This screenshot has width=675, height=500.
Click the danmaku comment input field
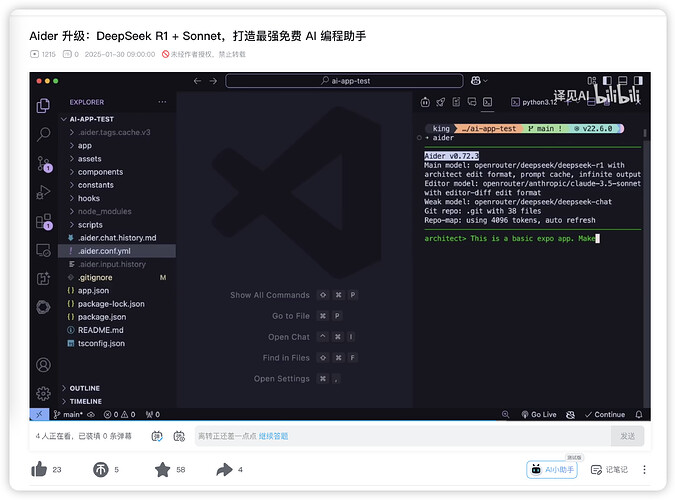[403, 436]
